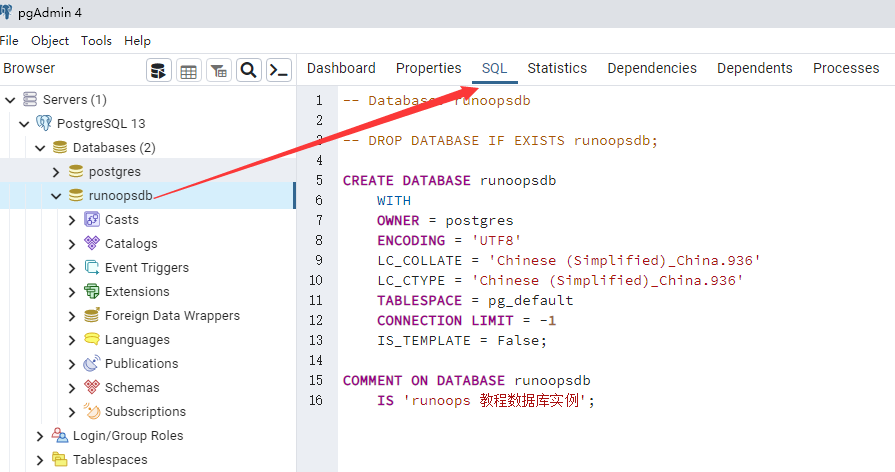The width and height of the screenshot is (895, 472).
Task: Select the Tablespaces tree item
Action: 110,460
